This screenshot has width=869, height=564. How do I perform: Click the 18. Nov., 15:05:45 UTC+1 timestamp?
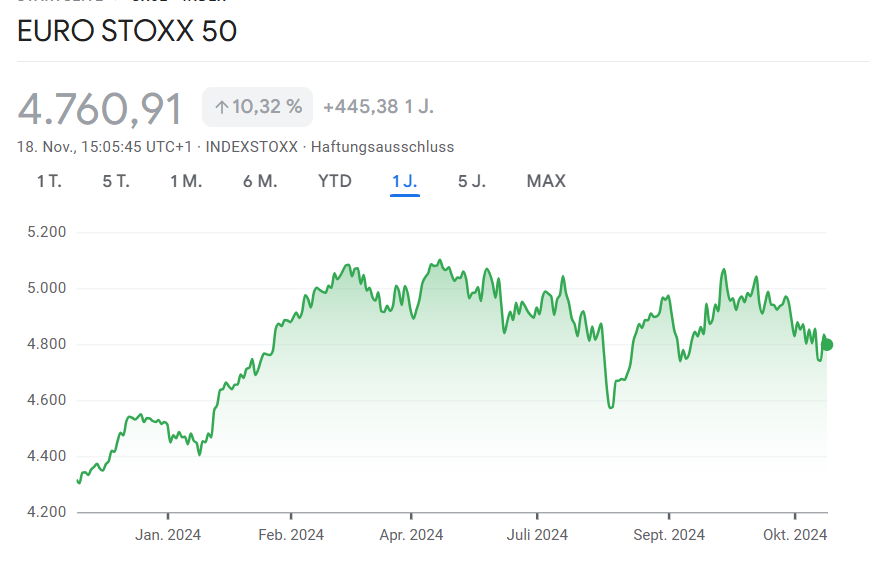pyautogui.click(x=104, y=147)
